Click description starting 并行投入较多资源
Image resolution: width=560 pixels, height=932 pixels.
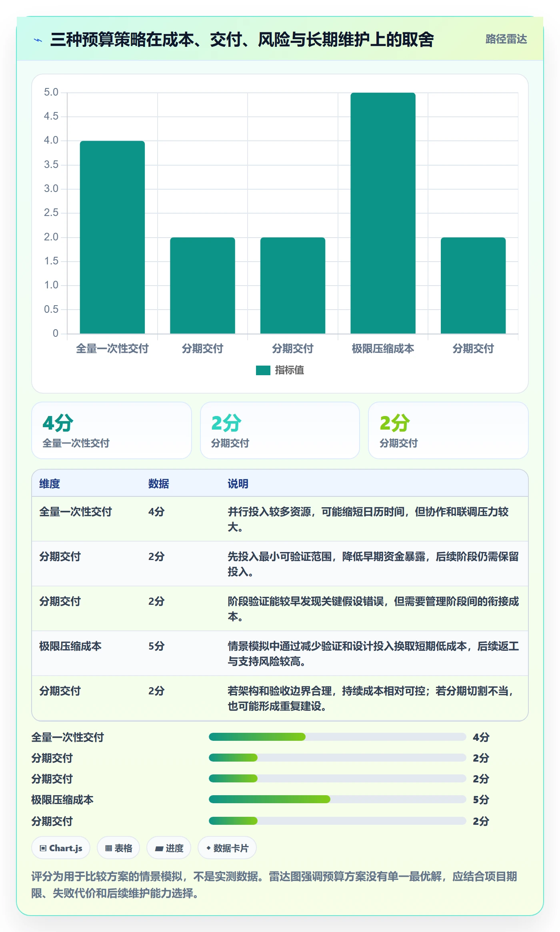(x=368, y=519)
